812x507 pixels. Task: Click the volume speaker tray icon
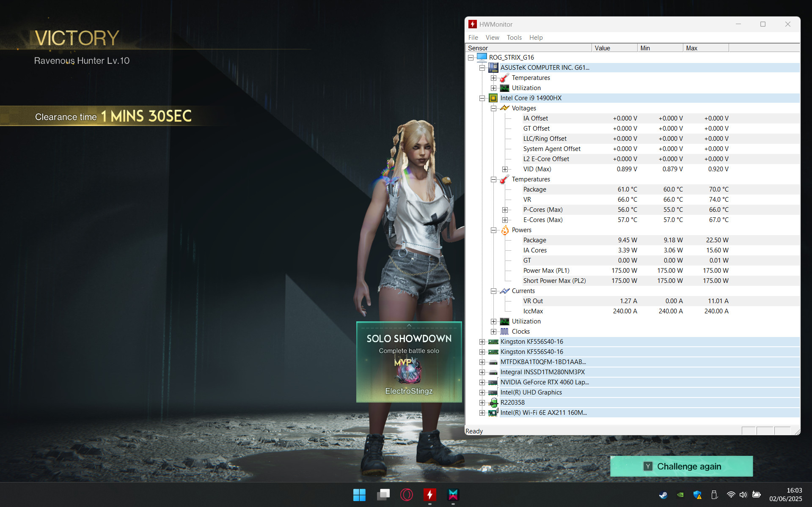click(743, 495)
